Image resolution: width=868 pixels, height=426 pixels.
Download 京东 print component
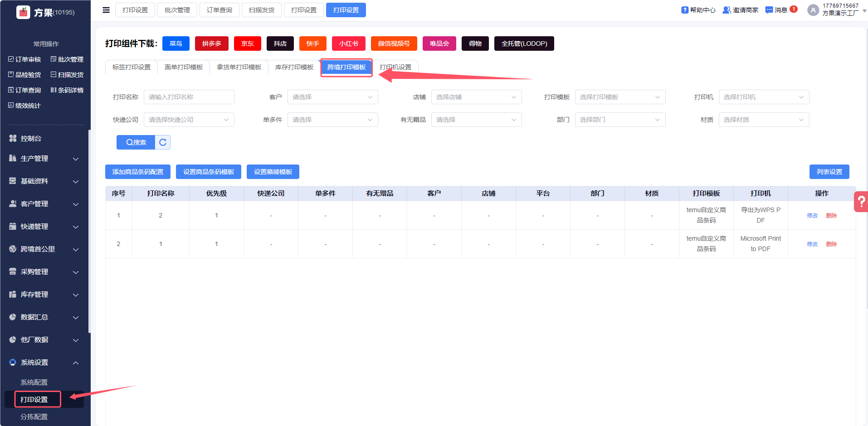pyautogui.click(x=248, y=44)
